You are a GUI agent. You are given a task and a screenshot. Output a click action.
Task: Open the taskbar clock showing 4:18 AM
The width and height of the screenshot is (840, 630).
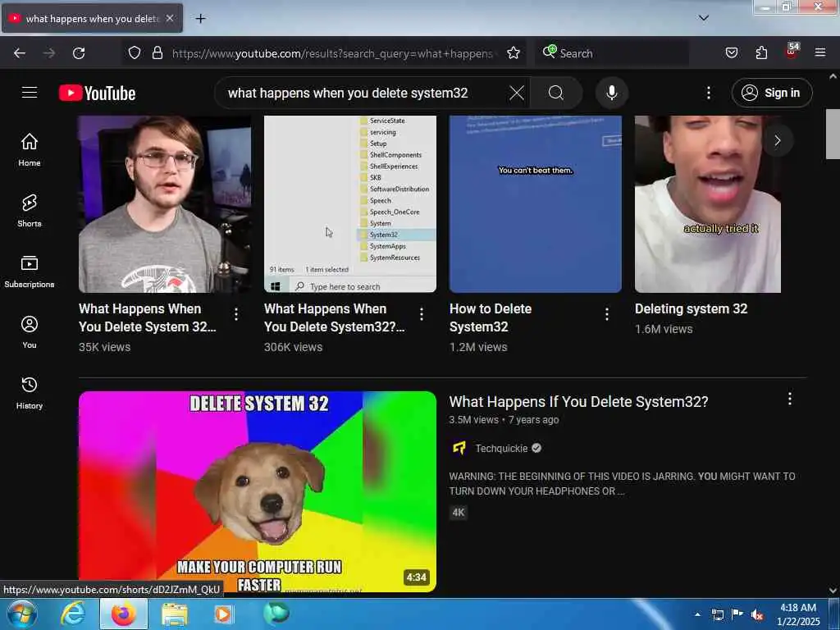798,614
